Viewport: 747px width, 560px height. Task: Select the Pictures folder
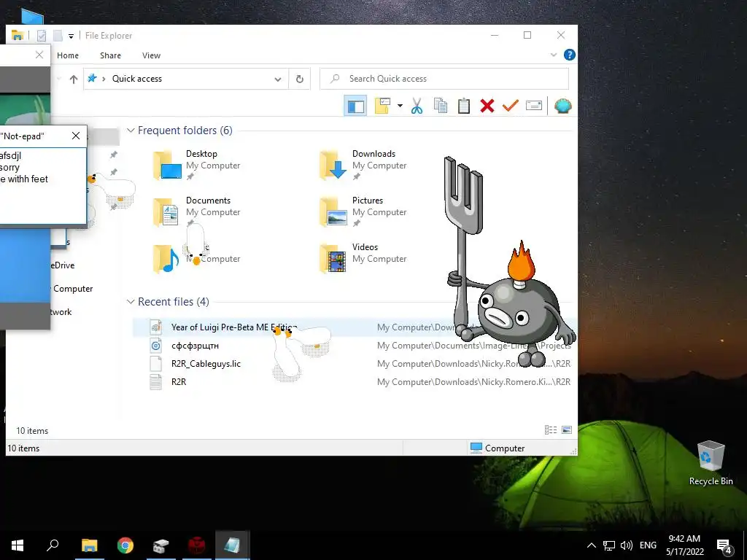coord(363,211)
